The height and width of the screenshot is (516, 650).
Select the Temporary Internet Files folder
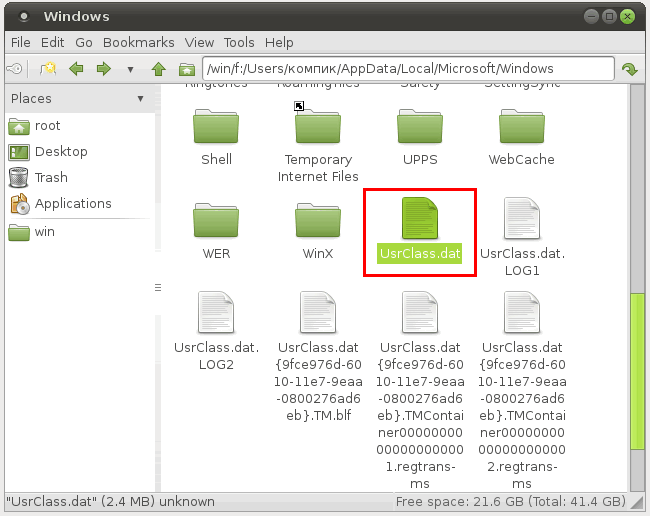[x=318, y=126]
